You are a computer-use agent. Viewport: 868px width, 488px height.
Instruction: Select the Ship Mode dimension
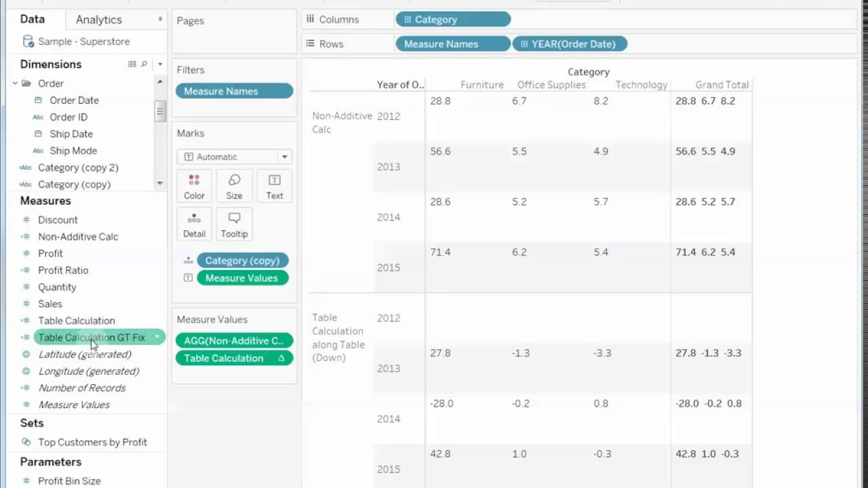(x=73, y=151)
